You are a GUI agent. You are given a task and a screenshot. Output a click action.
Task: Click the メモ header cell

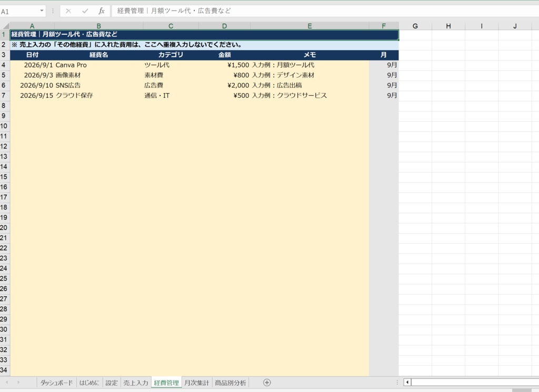click(x=310, y=55)
